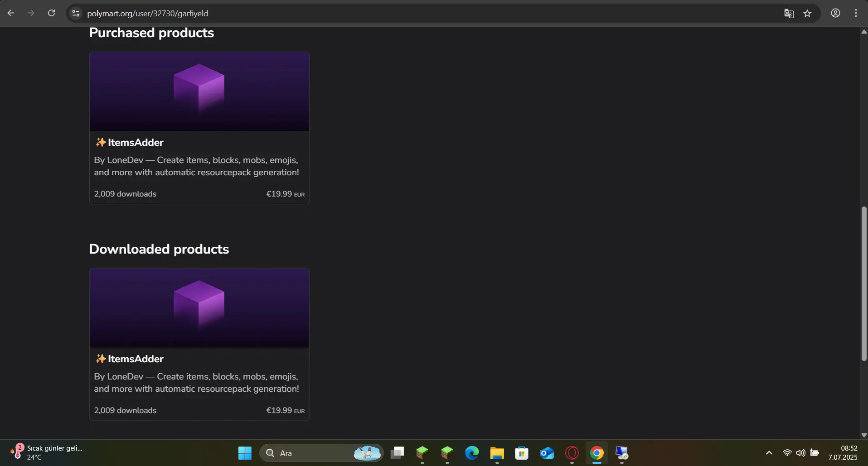Bookmark this page with the star icon
The height and width of the screenshot is (466, 868).
(x=807, y=13)
